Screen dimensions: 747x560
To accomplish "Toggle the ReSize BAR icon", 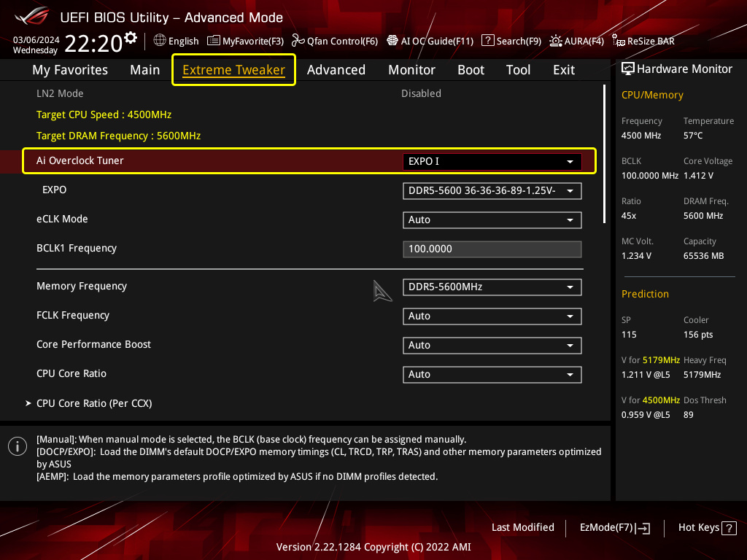I will coord(619,41).
